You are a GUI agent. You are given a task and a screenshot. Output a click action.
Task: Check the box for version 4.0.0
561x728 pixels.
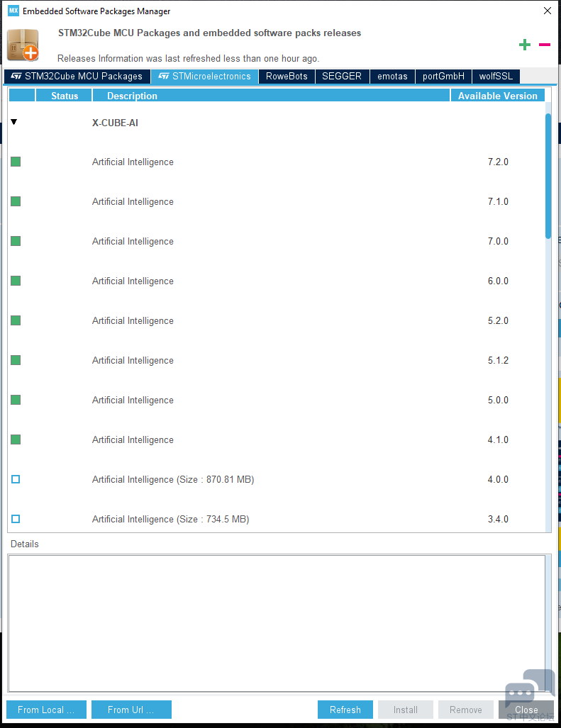click(x=16, y=479)
